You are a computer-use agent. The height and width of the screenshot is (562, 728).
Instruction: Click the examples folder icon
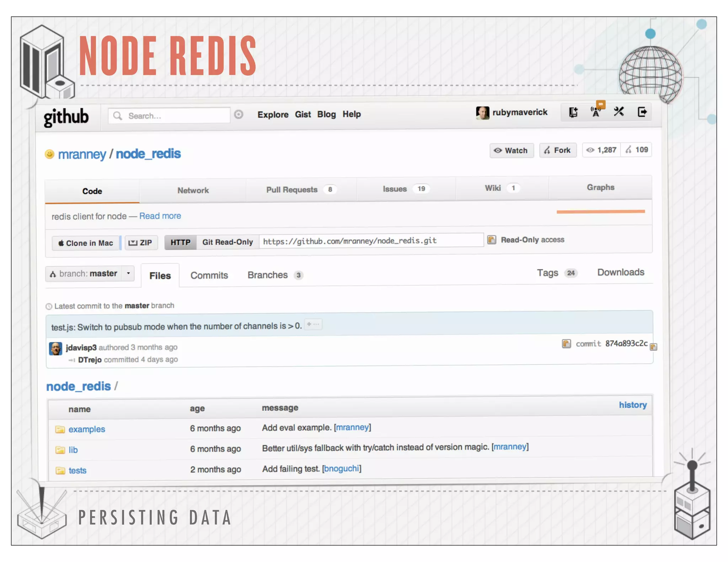click(60, 429)
